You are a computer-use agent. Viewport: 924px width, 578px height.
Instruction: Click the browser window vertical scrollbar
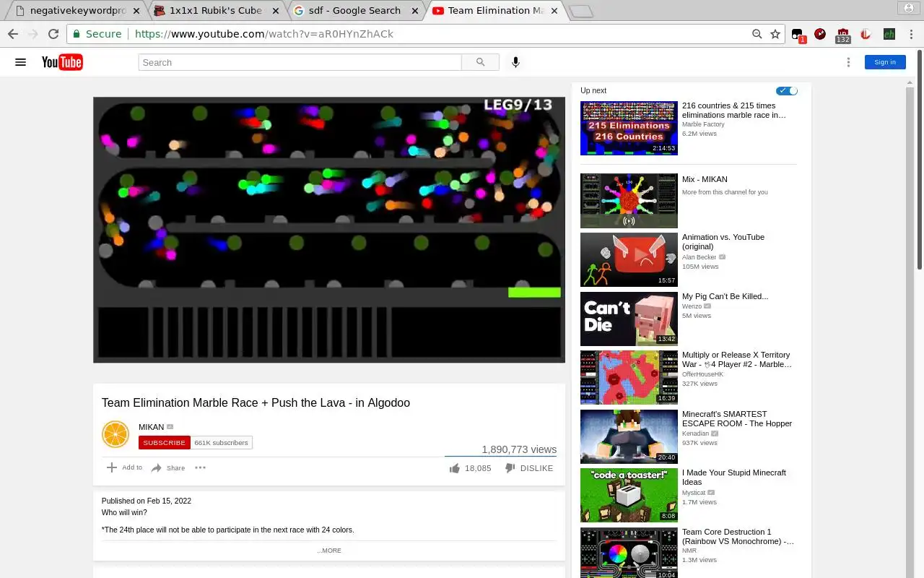coord(919,159)
